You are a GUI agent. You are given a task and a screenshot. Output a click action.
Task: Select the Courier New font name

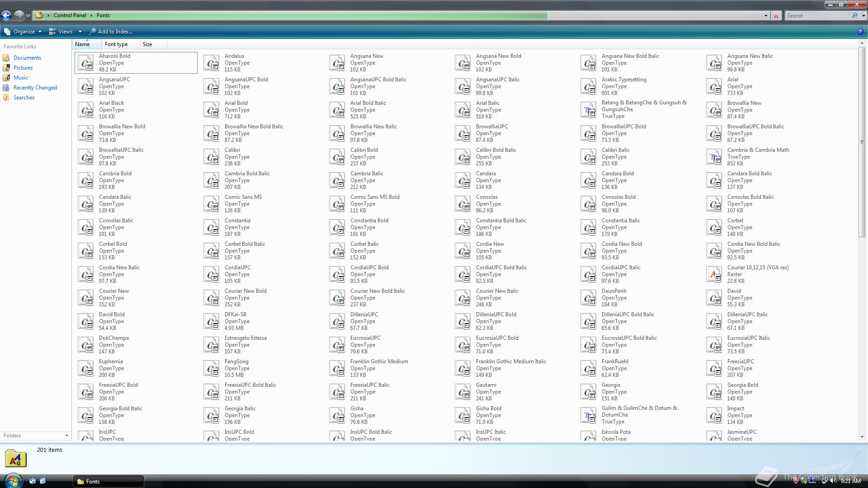click(x=114, y=291)
